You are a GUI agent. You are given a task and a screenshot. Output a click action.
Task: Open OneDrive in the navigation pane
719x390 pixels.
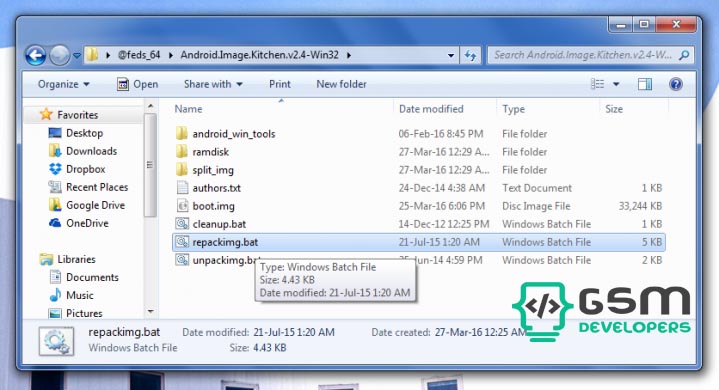pos(87,223)
